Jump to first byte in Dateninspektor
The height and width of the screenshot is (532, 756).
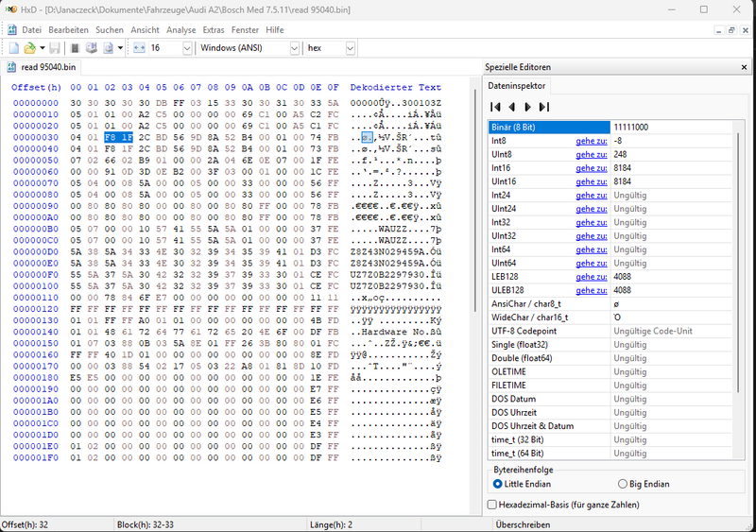(x=495, y=107)
